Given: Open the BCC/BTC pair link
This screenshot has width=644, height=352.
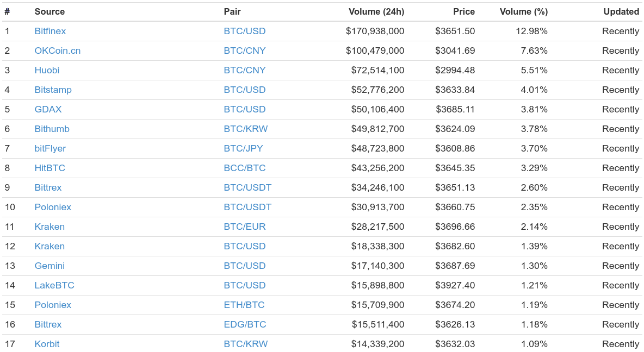Looking at the screenshot, I should [x=245, y=168].
